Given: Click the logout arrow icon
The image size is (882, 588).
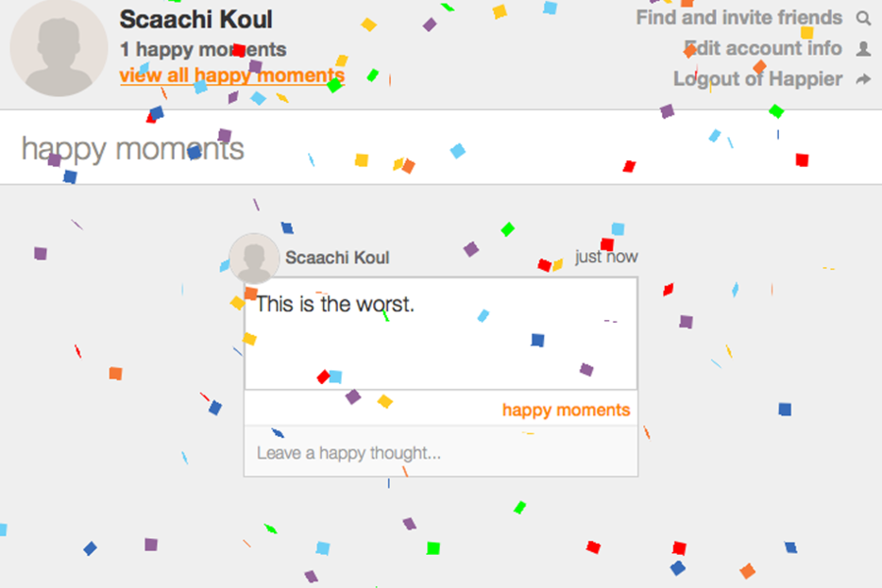Looking at the screenshot, I should pyautogui.click(x=863, y=79).
